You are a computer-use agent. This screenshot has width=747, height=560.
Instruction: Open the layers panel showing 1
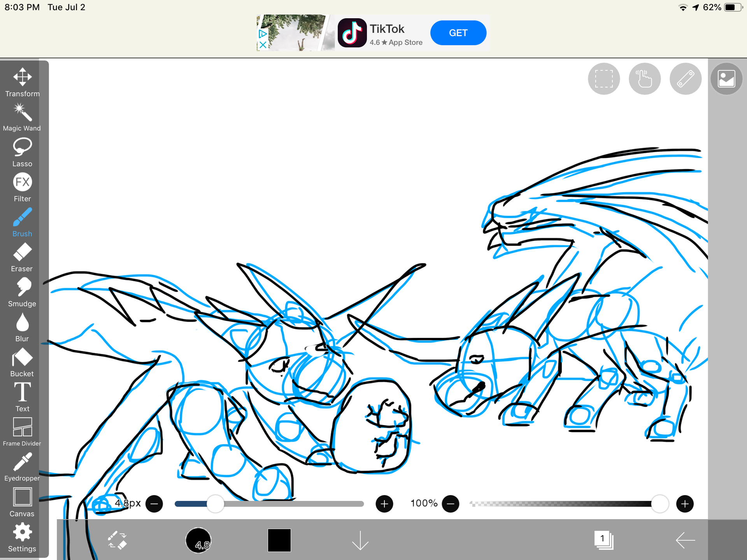click(x=604, y=540)
